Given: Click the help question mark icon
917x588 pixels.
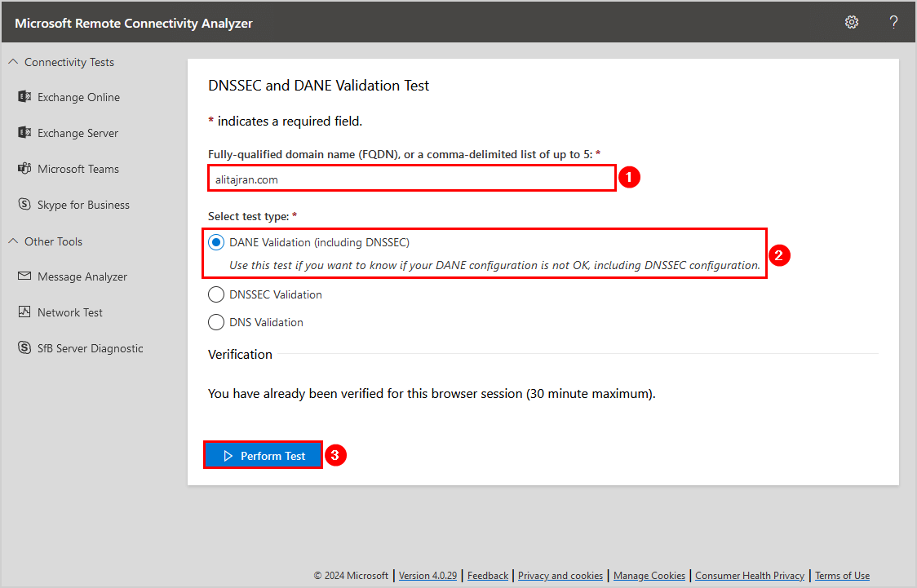Looking at the screenshot, I should click(893, 22).
